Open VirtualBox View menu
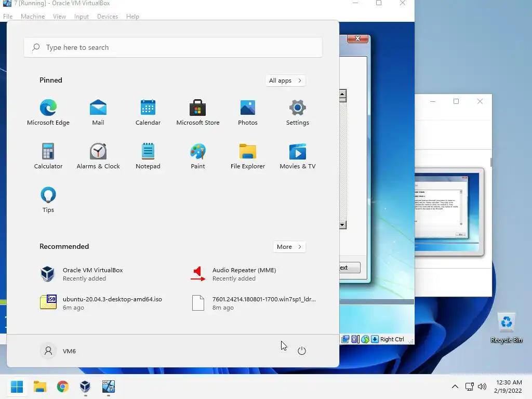This screenshot has width=532, height=399. click(59, 16)
